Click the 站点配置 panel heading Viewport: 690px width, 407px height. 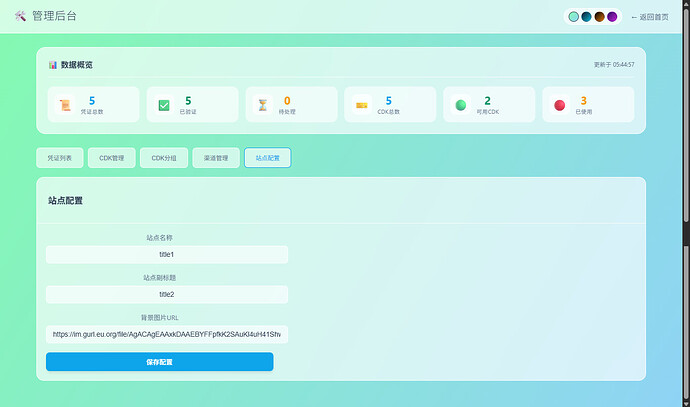coord(66,201)
